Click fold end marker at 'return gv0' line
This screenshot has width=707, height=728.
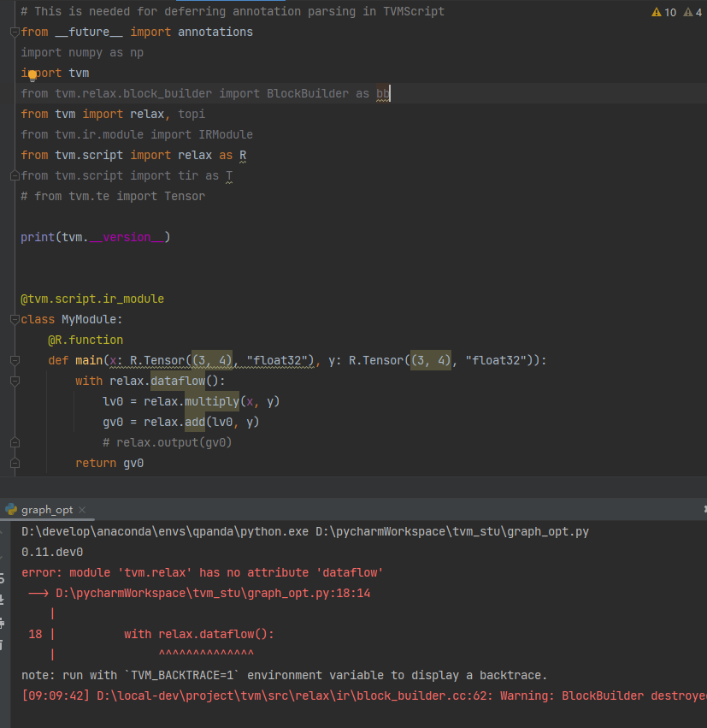pos(15,463)
